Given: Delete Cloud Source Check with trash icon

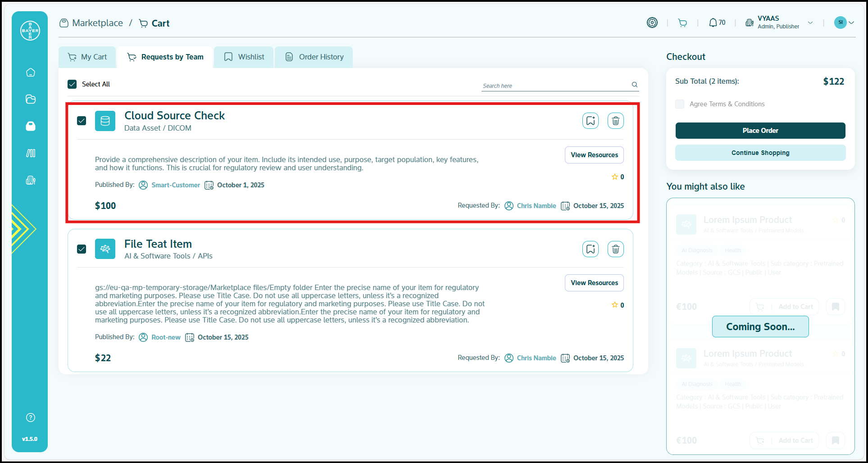Looking at the screenshot, I should (x=615, y=121).
